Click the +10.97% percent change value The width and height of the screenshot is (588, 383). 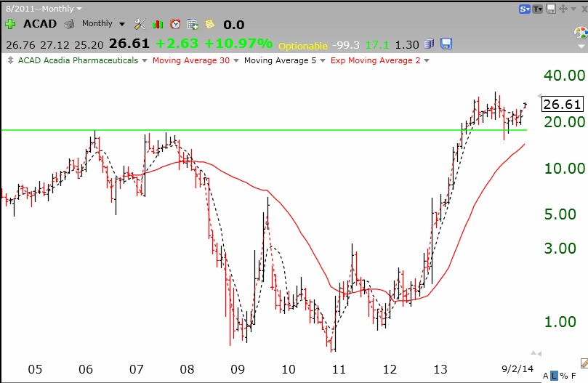click(x=238, y=44)
